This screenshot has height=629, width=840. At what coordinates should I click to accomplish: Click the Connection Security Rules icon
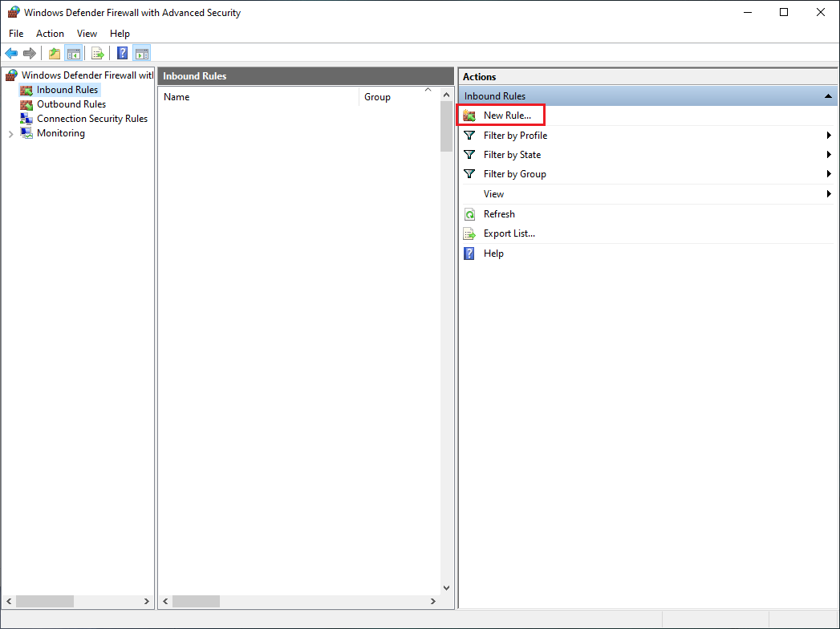26,119
